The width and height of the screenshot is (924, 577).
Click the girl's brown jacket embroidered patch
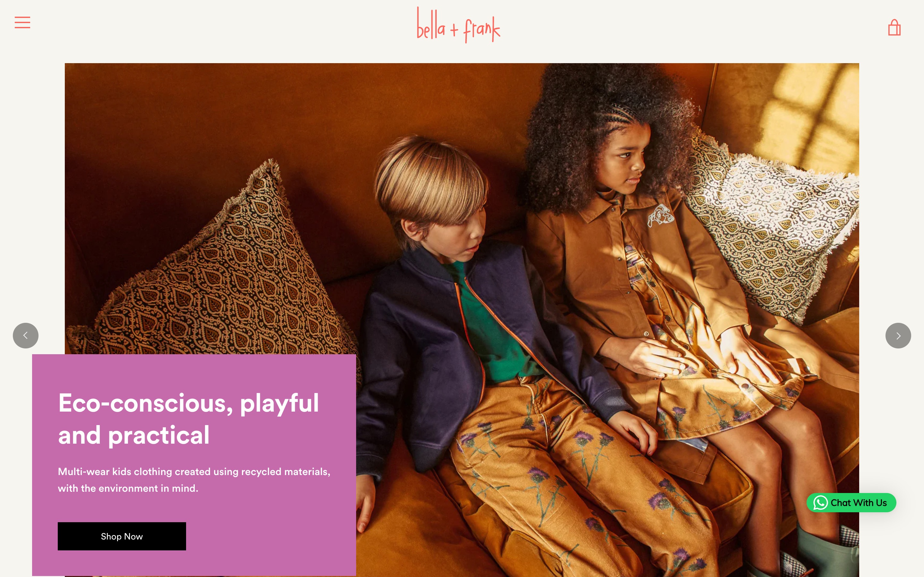pyautogui.click(x=661, y=216)
